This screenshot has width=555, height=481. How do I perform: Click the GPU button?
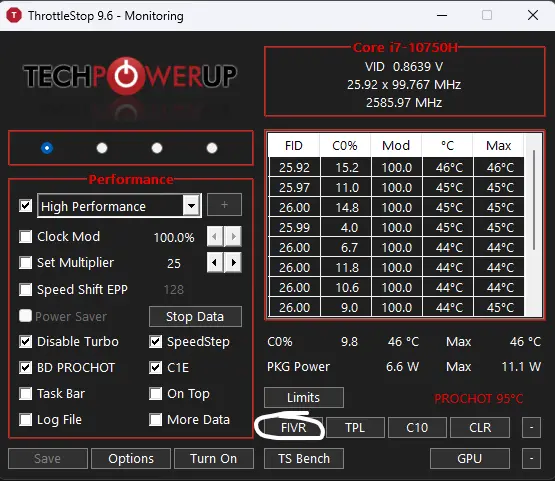pos(470,459)
